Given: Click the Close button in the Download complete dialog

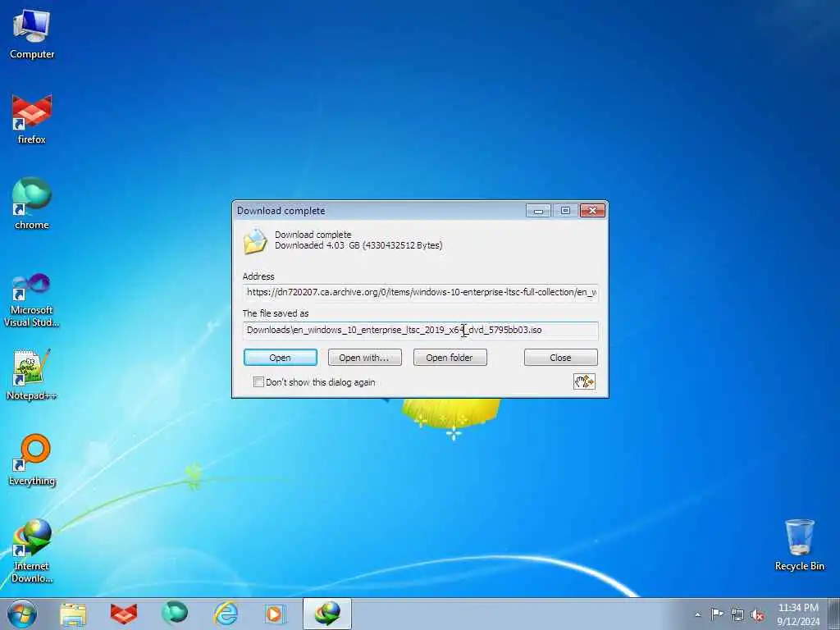Looking at the screenshot, I should pos(561,358).
